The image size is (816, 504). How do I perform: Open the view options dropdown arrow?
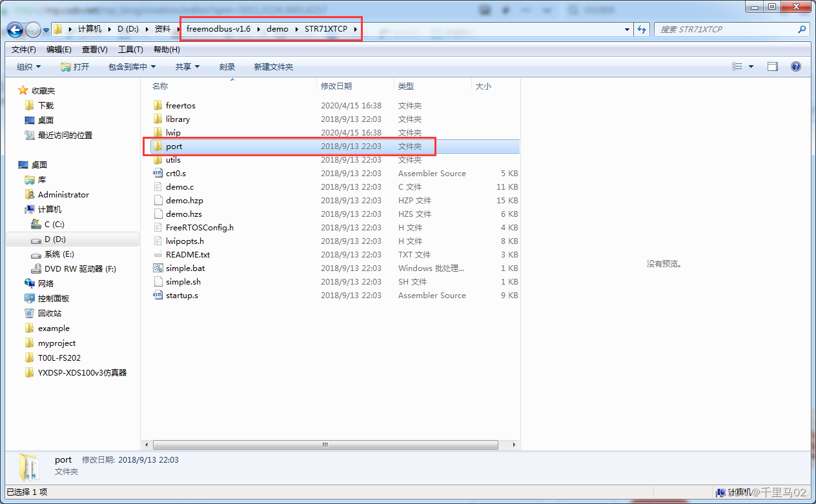click(x=751, y=66)
